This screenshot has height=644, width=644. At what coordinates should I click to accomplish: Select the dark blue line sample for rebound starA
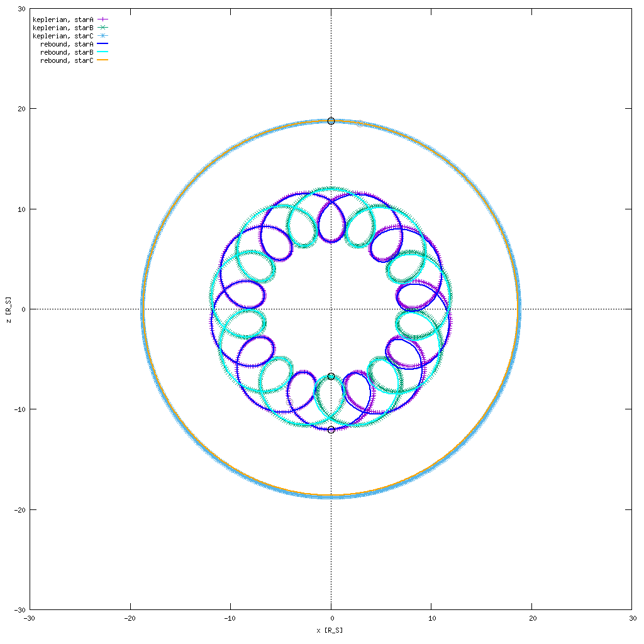pos(103,43)
